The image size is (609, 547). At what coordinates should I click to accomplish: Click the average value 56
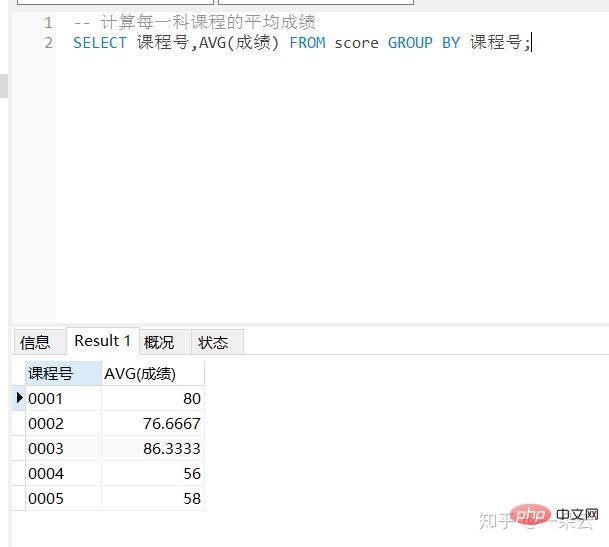153,473
